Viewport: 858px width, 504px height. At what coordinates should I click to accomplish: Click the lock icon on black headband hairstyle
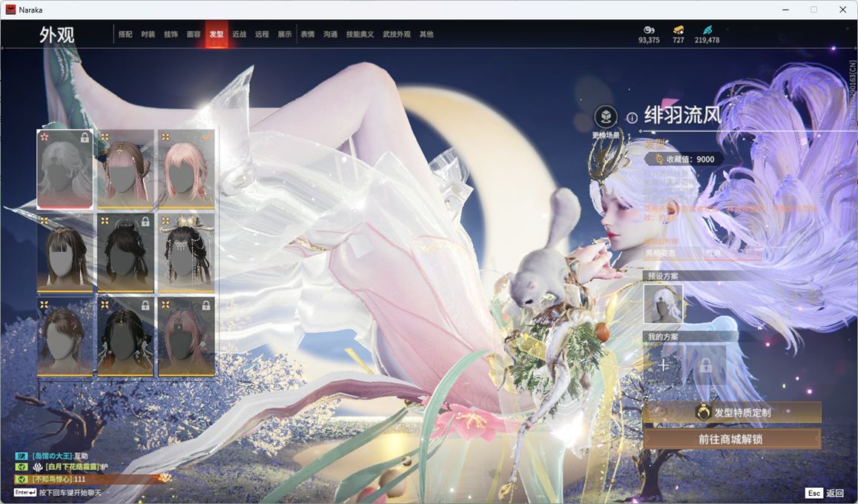pyautogui.click(x=145, y=222)
